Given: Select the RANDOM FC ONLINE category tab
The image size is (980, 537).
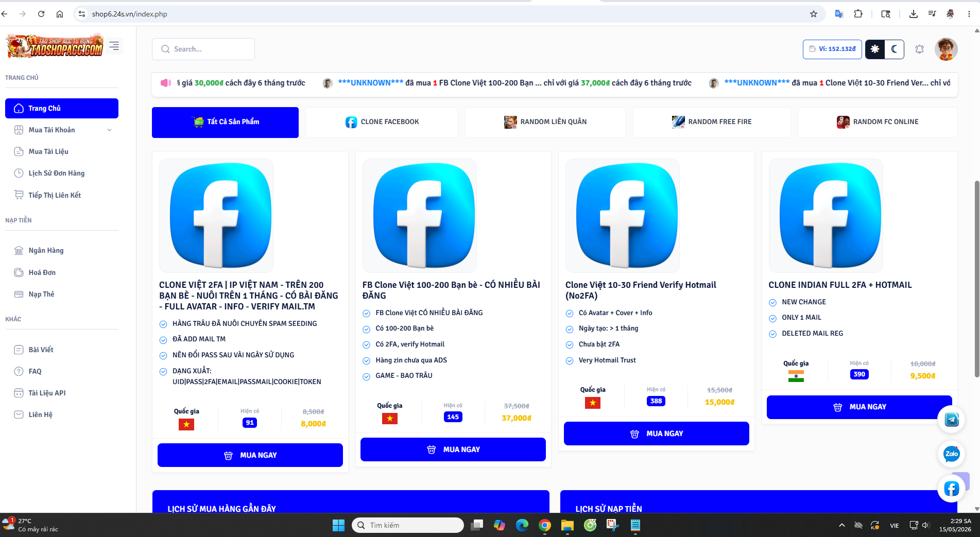Looking at the screenshot, I should click(878, 122).
